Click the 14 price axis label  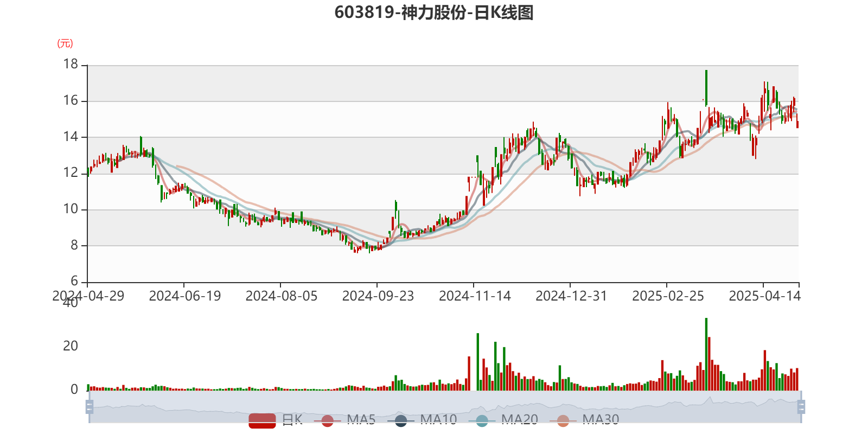click(x=71, y=137)
